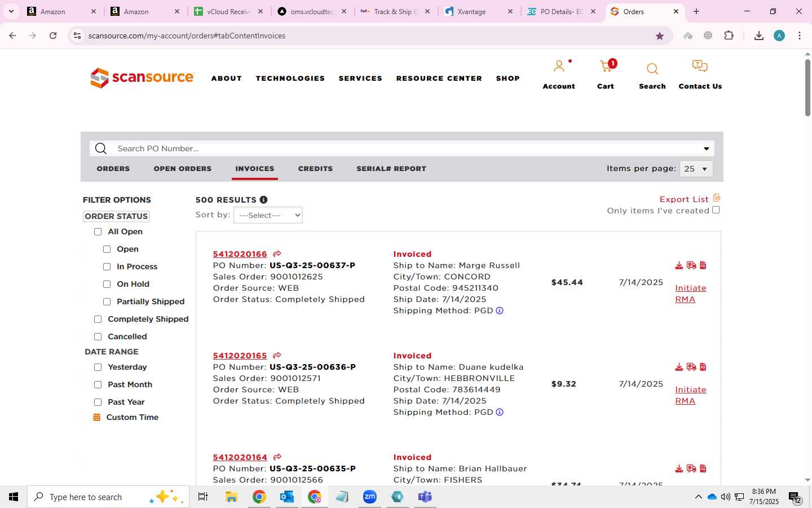Open Outlook from the taskbar
Viewport: 812px width, 508px height.
[287, 497]
